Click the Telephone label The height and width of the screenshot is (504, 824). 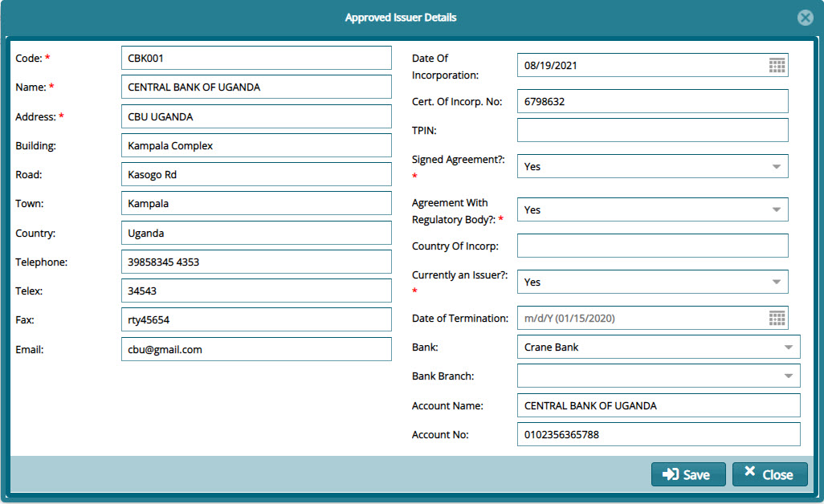click(42, 262)
